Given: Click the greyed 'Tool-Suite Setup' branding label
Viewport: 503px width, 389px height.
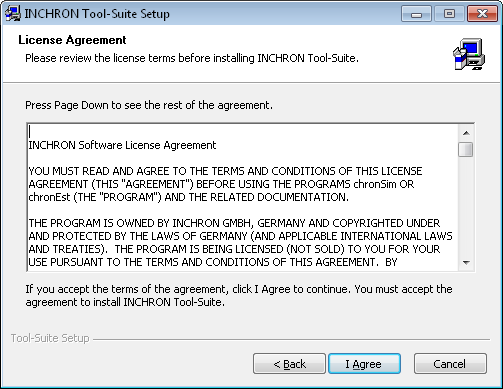Looking at the screenshot, I should pyautogui.click(x=50, y=338).
